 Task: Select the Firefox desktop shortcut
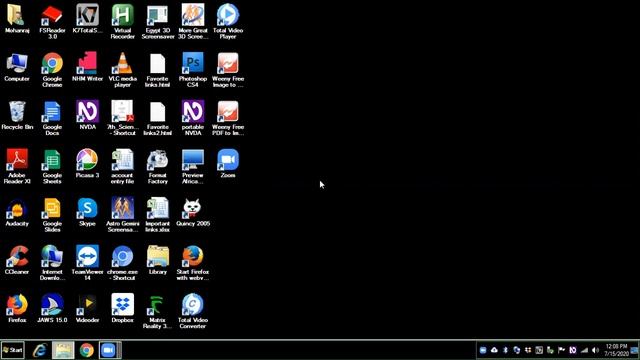17,309
